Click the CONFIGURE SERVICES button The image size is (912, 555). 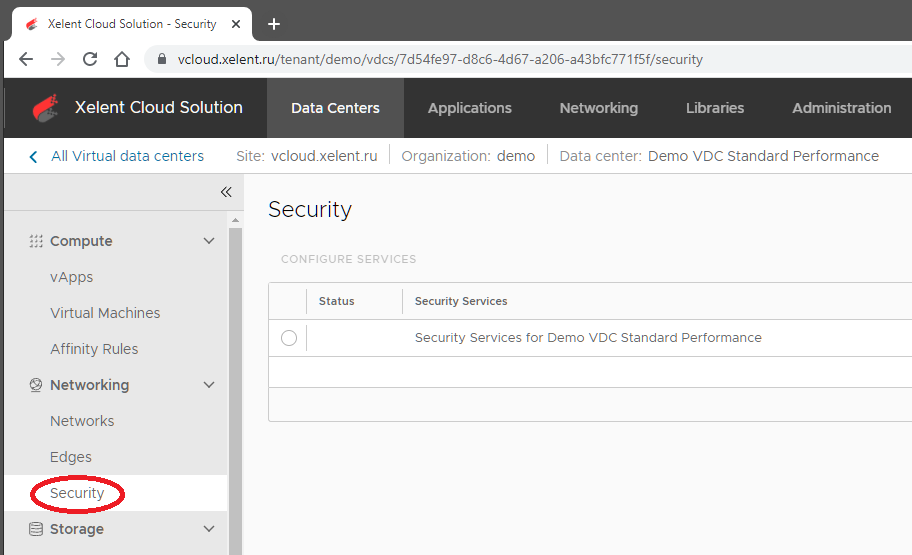pos(348,259)
